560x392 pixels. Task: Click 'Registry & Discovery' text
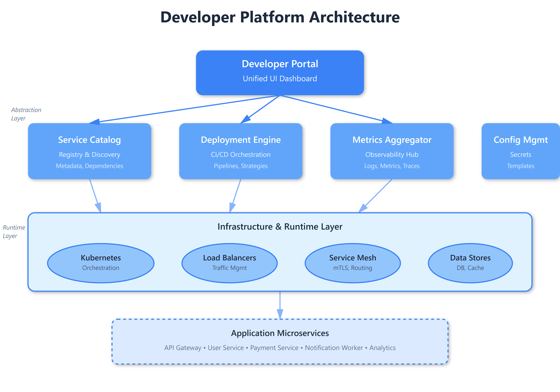(89, 154)
